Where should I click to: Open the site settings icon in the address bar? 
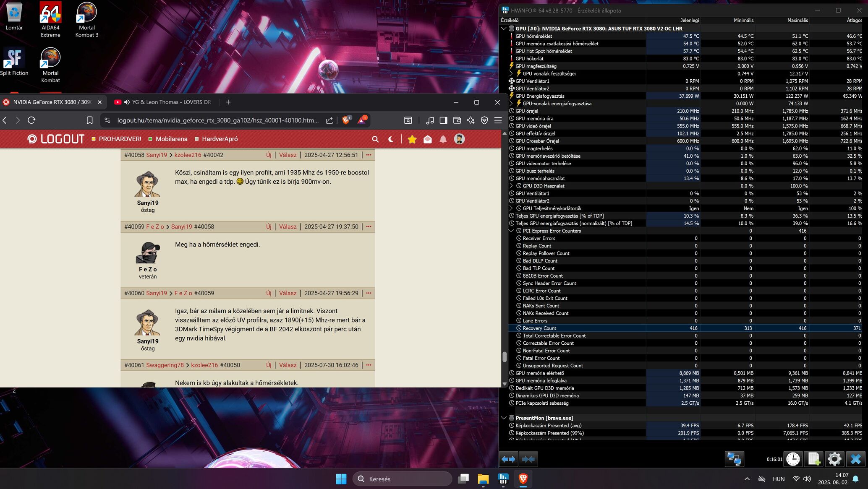point(107,120)
